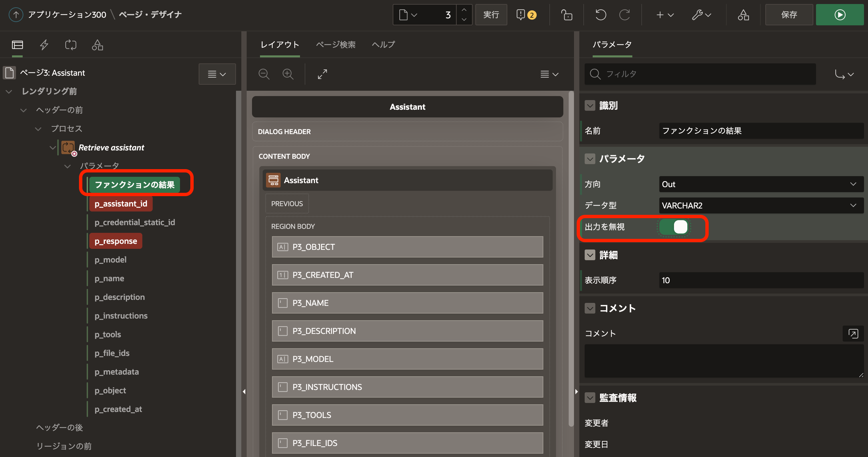Viewport: 868px width, 457px height.
Task: Click the page lock icon
Action: coord(566,15)
